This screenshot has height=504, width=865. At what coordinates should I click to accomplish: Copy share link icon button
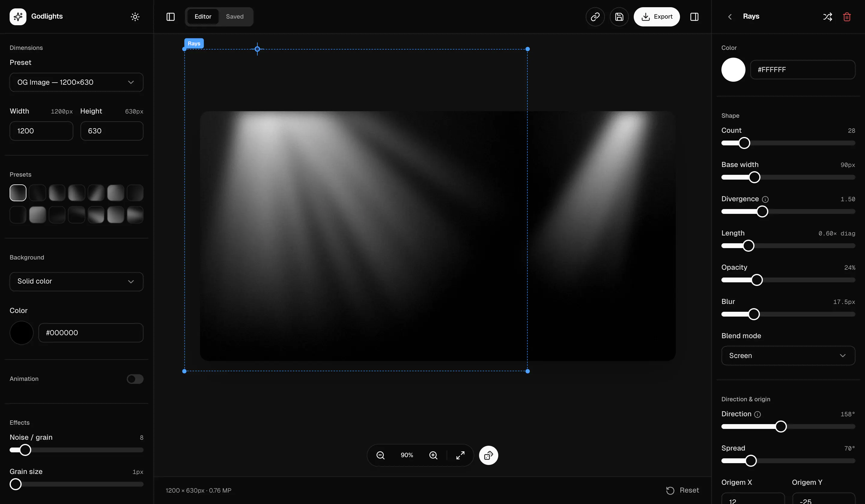point(595,17)
